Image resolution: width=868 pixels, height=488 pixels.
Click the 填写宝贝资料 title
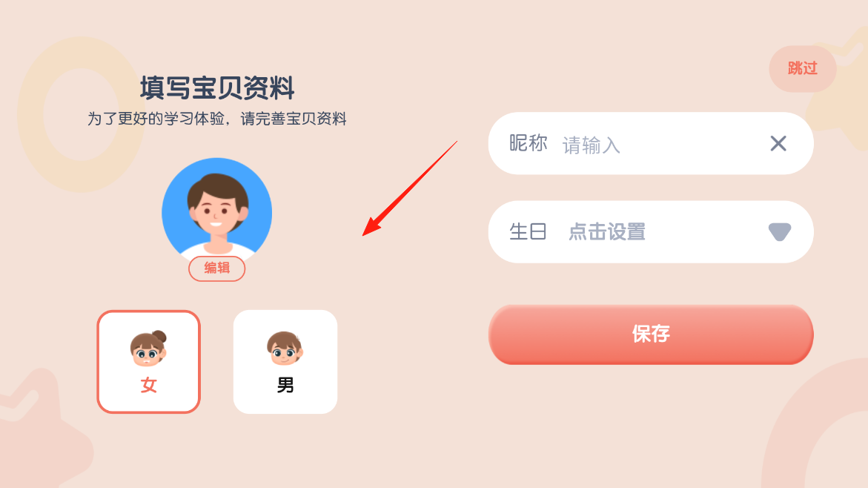(217, 88)
